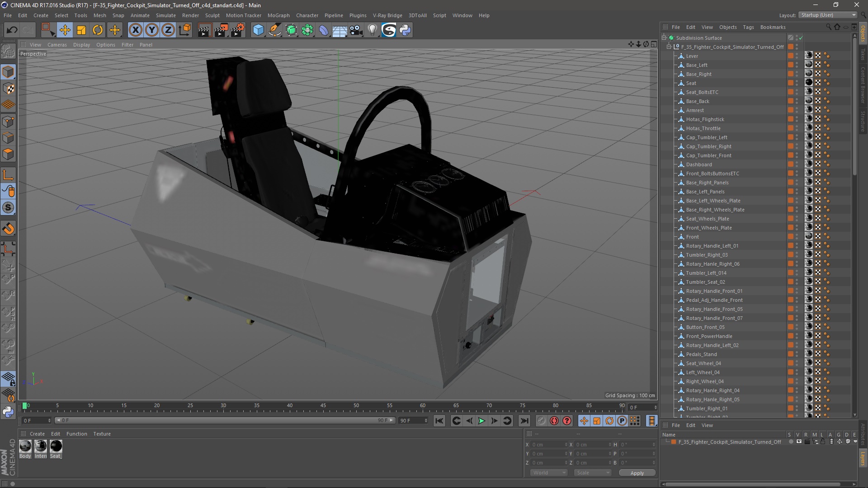
Task: Collapse the F_35_Fighter_Cockpit_Simulator_Turned_Off null node
Action: (x=669, y=47)
